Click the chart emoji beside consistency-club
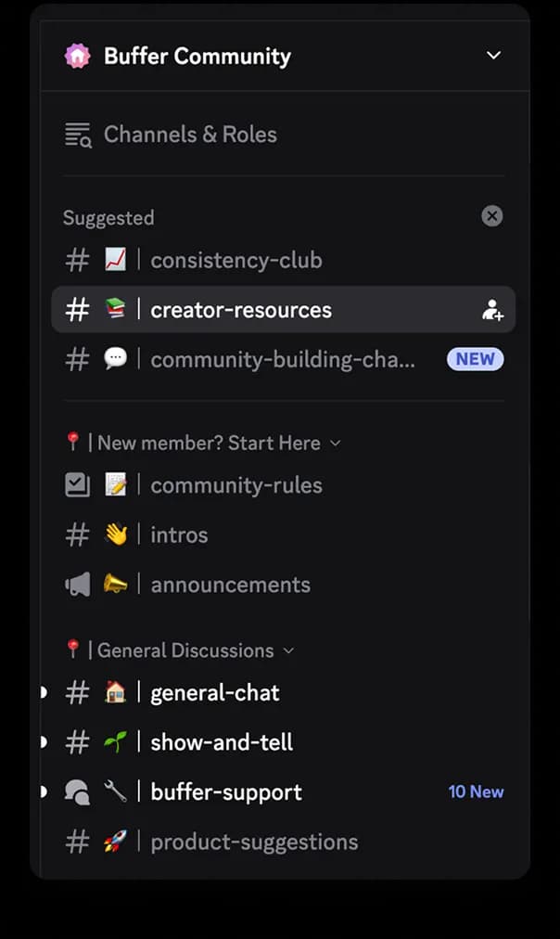This screenshot has height=939, width=560. (116, 260)
